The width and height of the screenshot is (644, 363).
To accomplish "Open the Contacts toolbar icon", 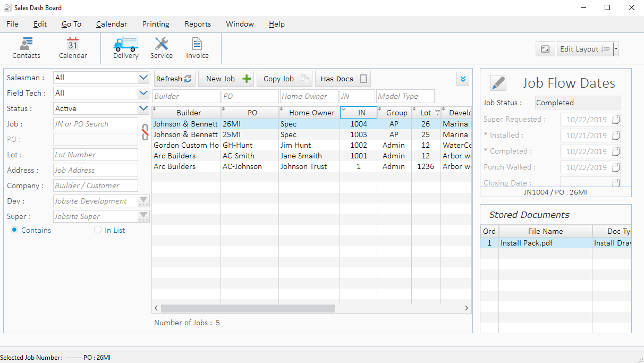I will pyautogui.click(x=26, y=48).
